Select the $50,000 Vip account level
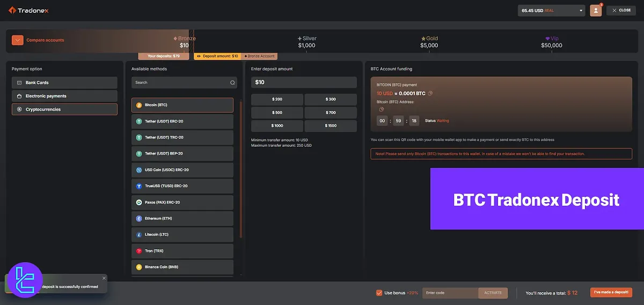This screenshot has height=305, width=644. pos(552,42)
